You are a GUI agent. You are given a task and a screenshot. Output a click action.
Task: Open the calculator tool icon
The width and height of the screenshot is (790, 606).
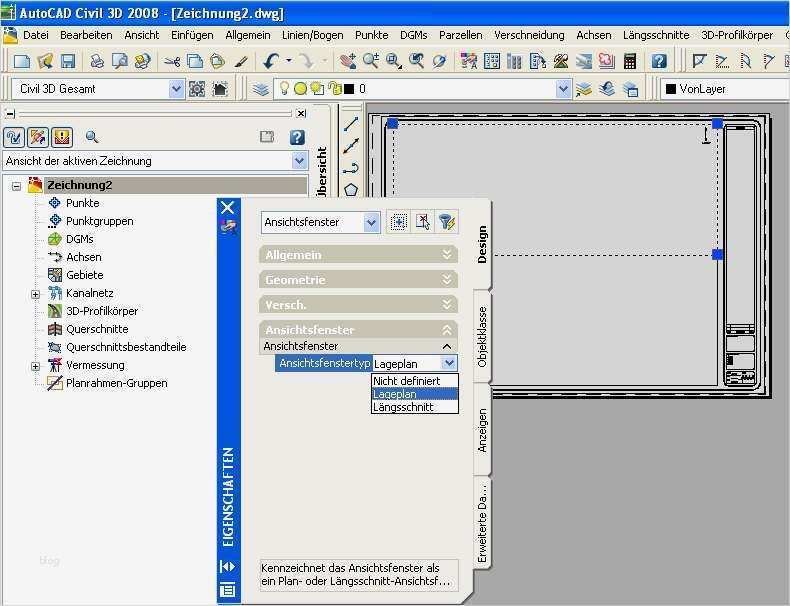(x=629, y=61)
